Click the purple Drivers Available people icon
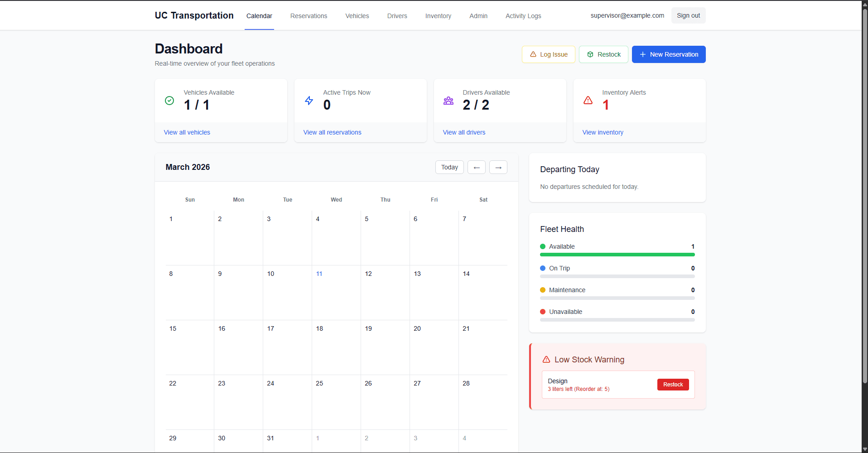Image resolution: width=868 pixels, height=453 pixels. click(x=448, y=101)
